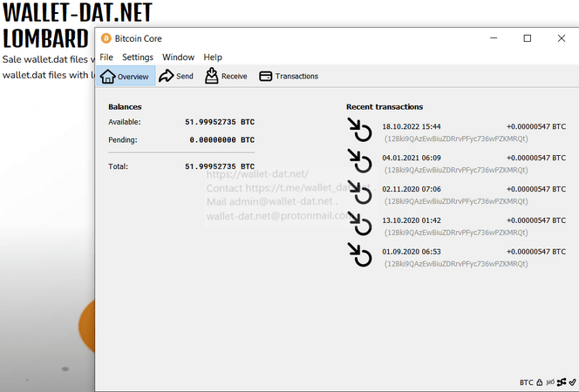Click the address under the 04.01.2021 transaction
Viewport: 579px width, 392px height.
pos(456,170)
